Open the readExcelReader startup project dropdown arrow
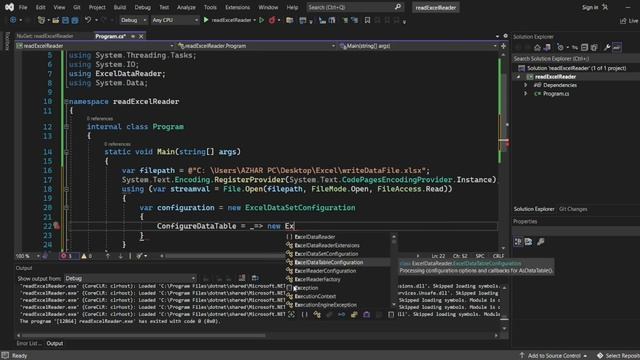640x360 pixels. (x=255, y=20)
